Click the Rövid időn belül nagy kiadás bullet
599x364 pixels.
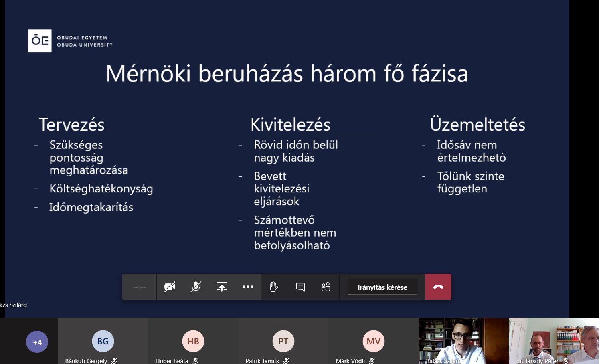coord(296,151)
